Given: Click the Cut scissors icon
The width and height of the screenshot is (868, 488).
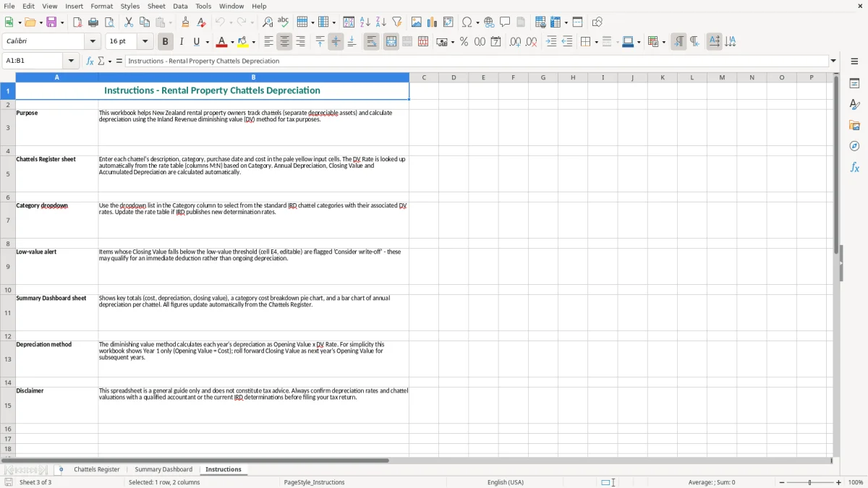Looking at the screenshot, I should point(129,22).
